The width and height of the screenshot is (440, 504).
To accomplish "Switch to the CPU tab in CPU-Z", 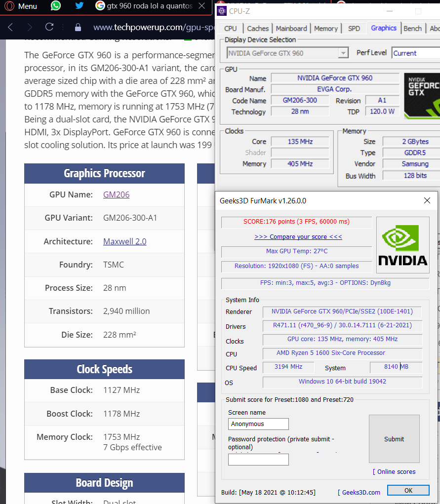I will pos(230,29).
